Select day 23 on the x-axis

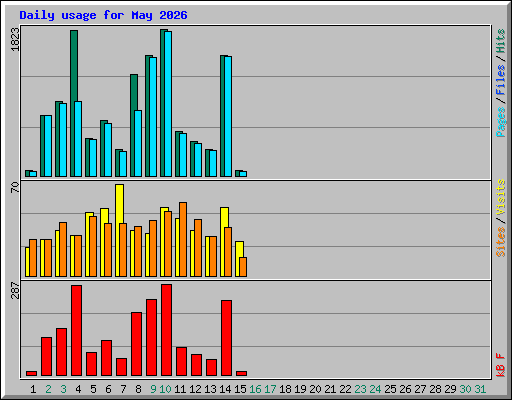point(360,389)
